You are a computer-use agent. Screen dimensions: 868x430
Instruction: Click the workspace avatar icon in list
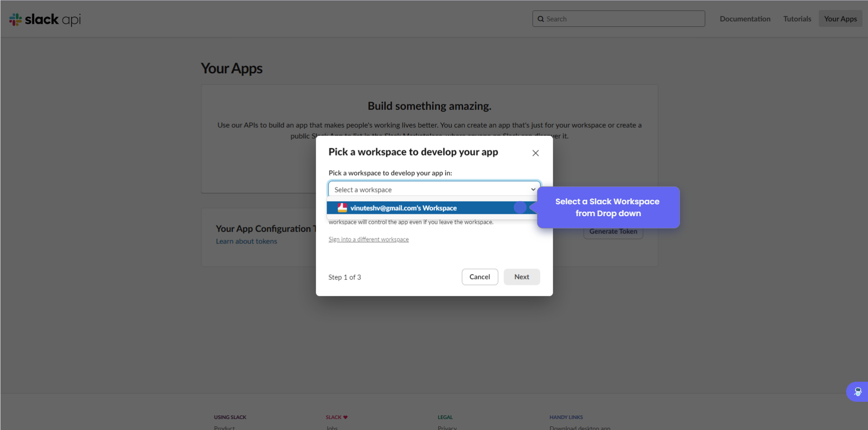pos(342,208)
